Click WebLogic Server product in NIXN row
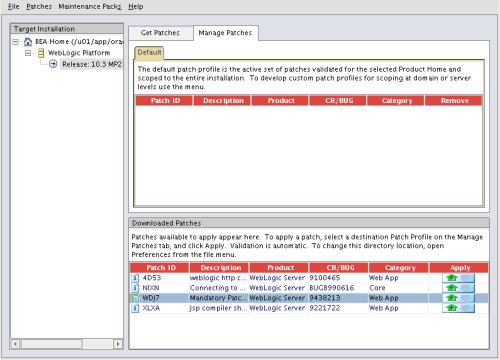The image size is (500, 360). coord(277,288)
